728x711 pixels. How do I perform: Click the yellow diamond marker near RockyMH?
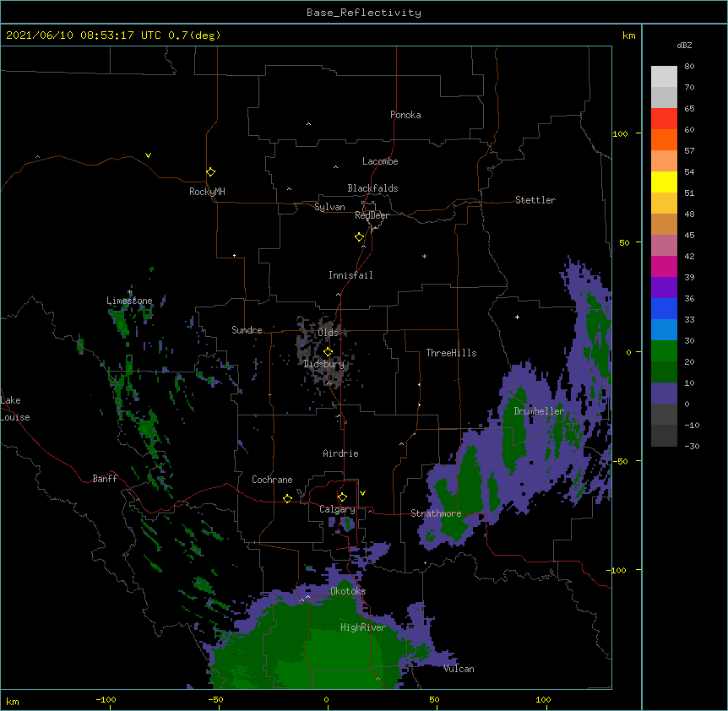pos(211,172)
